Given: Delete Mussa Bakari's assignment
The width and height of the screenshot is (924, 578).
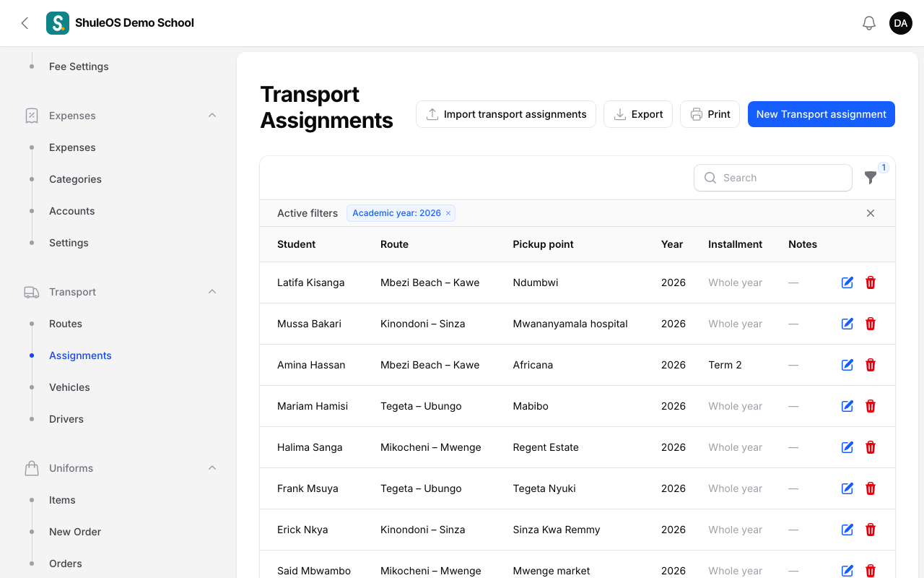Looking at the screenshot, I should 871,324.
